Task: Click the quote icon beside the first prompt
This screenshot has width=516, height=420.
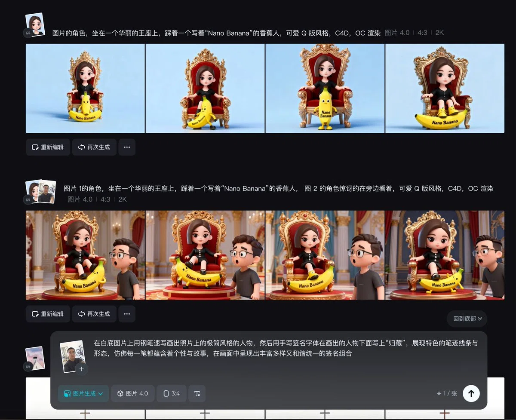Action: click(x=28, y=33)
